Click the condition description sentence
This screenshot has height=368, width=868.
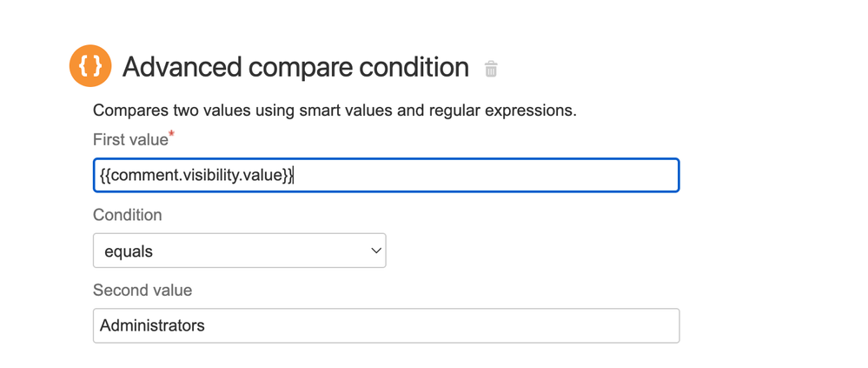(x=335, y=111)
